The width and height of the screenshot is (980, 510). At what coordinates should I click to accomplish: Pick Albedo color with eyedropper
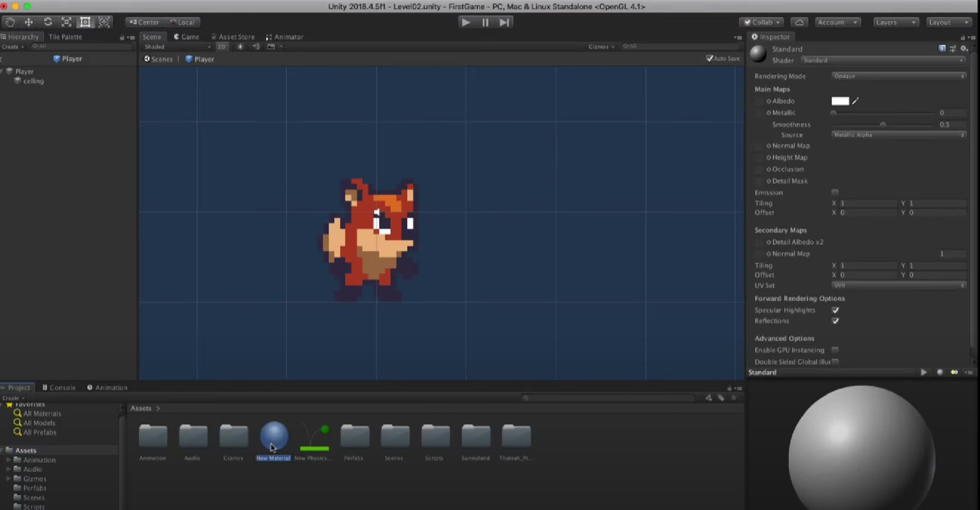pos(855,101)
